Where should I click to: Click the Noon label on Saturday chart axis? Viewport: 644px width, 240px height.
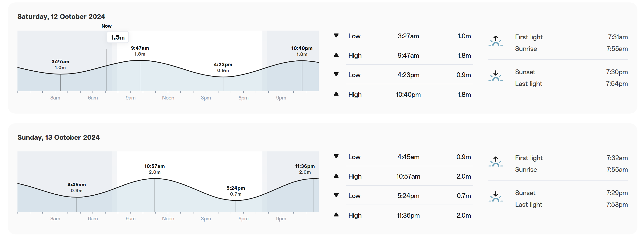[168, 98]
